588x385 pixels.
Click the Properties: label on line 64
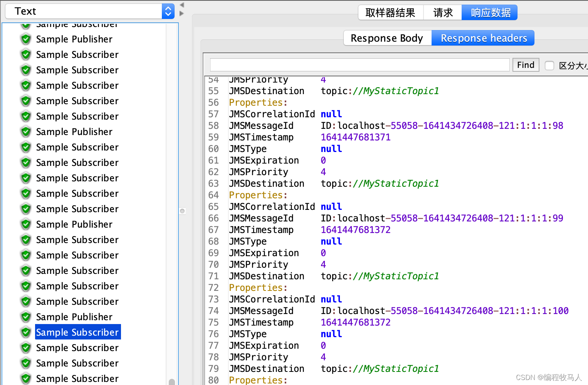(258, 195)
